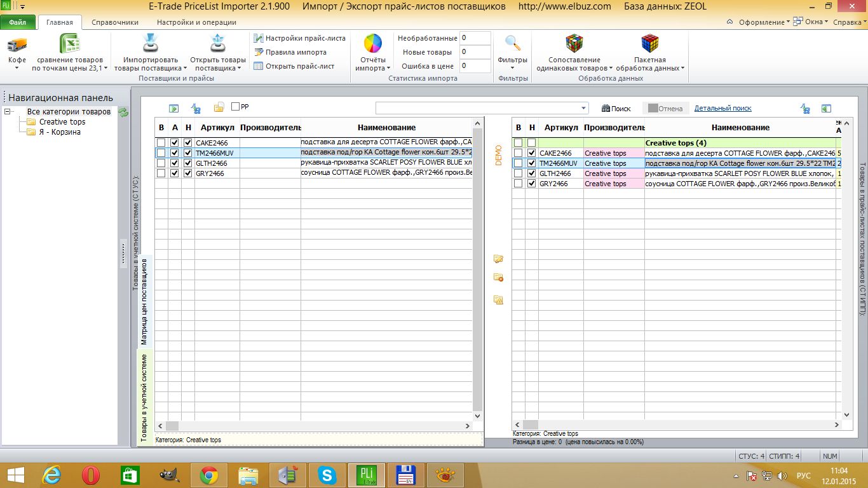Click the left grid vertical scrollbar

[478, 269]
